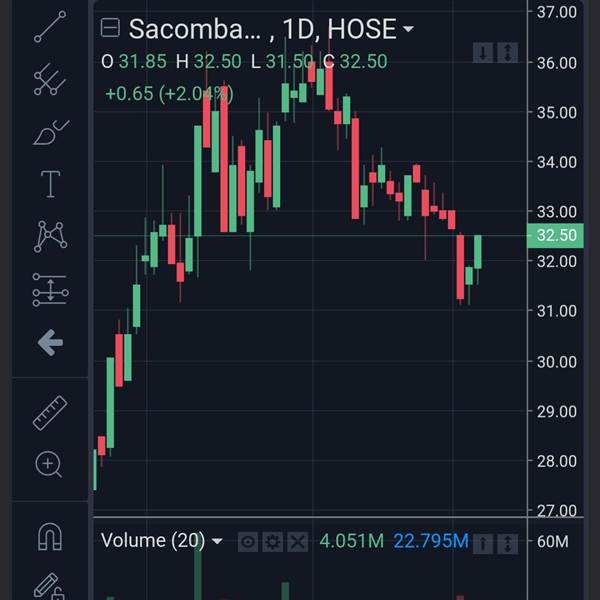Click the last green candle on chart
The width and height of the screenshot is (600, 600).
click(478, 252)
